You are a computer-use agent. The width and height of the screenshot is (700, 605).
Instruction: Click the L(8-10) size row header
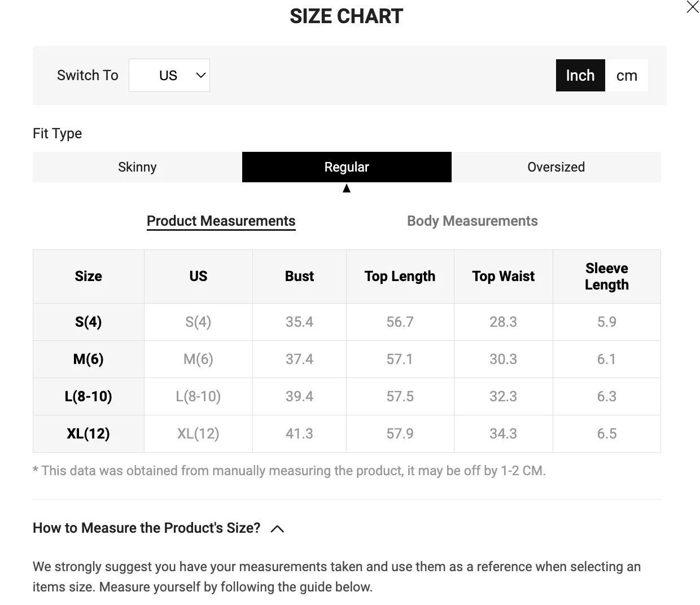[89, 396]
